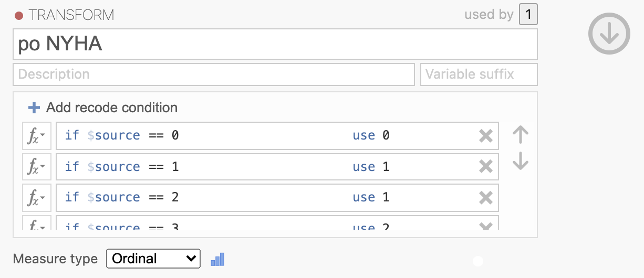644x278 pixels.
Task: Open fx dropdown for '$source == 1' row
Action: tap(37, 167)
